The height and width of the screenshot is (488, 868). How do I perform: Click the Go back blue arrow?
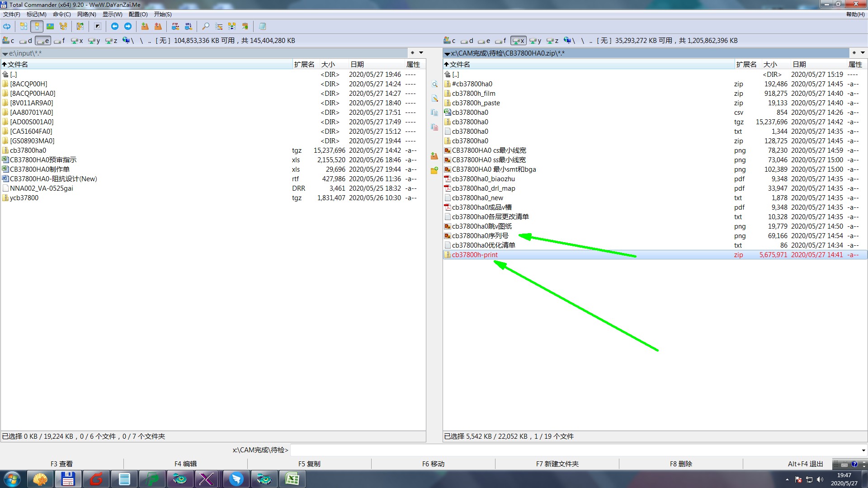(x=115, y=26)
